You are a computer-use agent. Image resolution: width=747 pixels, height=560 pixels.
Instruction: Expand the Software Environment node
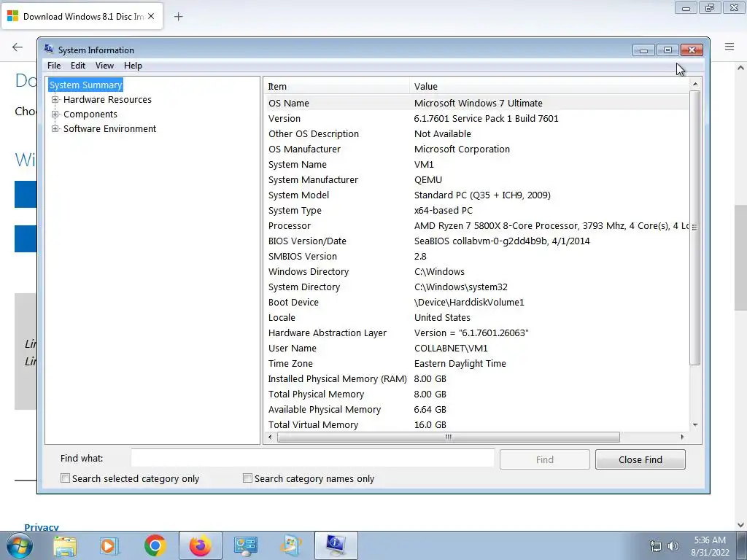[x=55, y=128]
